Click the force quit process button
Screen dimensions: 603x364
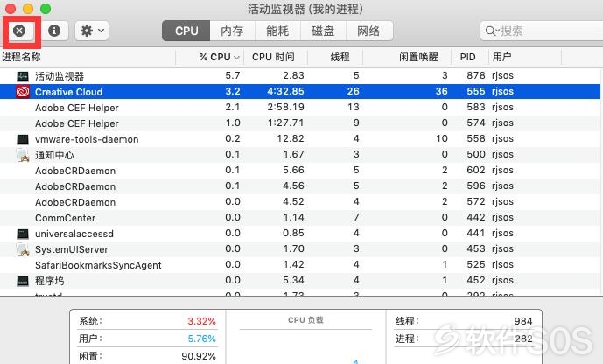coord(19,31)
